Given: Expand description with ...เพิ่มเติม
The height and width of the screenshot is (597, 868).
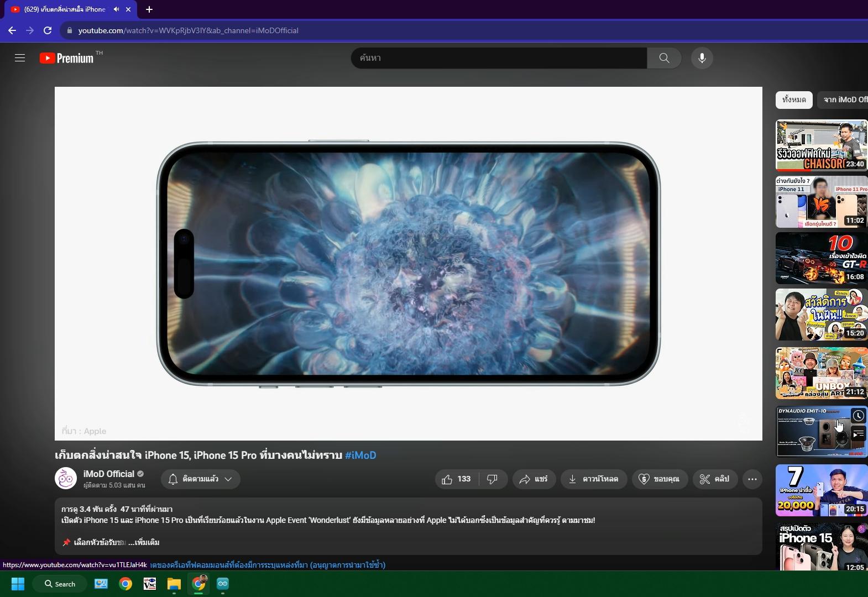Looking at the screenshot, I should click(144, 542).
